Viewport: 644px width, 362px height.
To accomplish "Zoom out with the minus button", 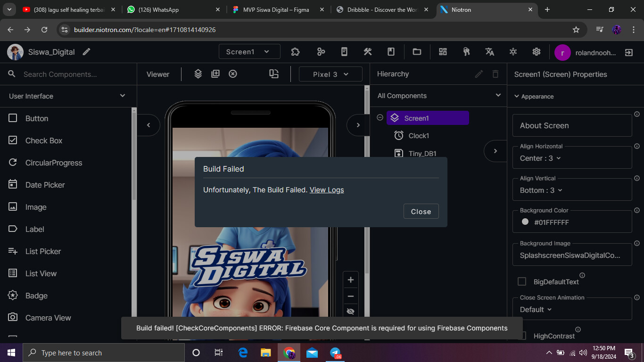I will (x=350, y=296).
